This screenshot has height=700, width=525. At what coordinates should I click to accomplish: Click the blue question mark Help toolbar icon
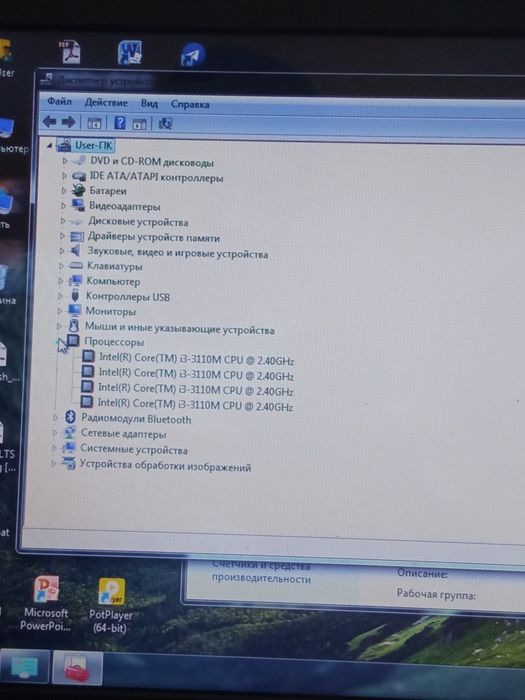pos(120,123)
